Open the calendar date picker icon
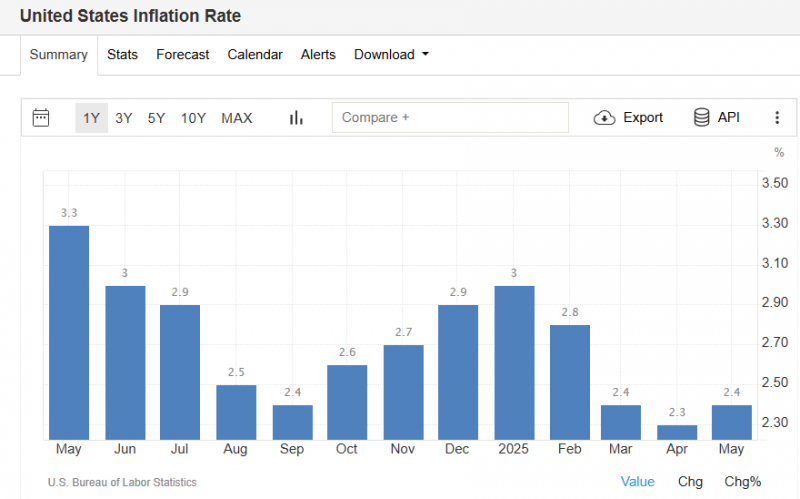Viewport: 800px width, 499px height. click(x=41, y=118)
